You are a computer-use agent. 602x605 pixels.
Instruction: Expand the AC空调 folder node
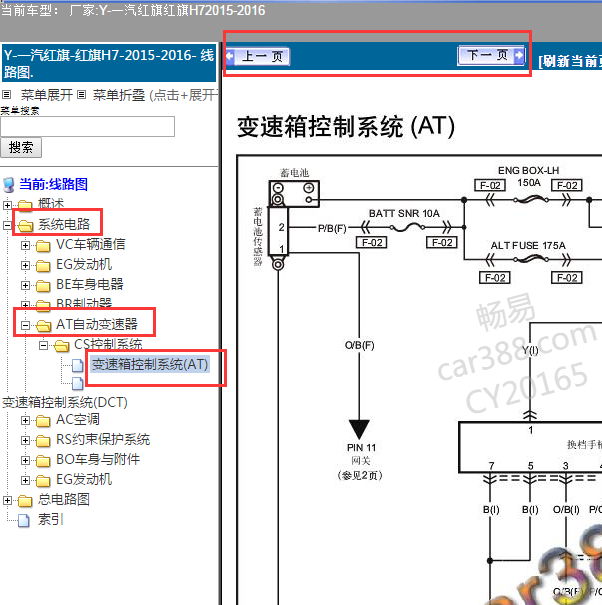click(25, 420)
